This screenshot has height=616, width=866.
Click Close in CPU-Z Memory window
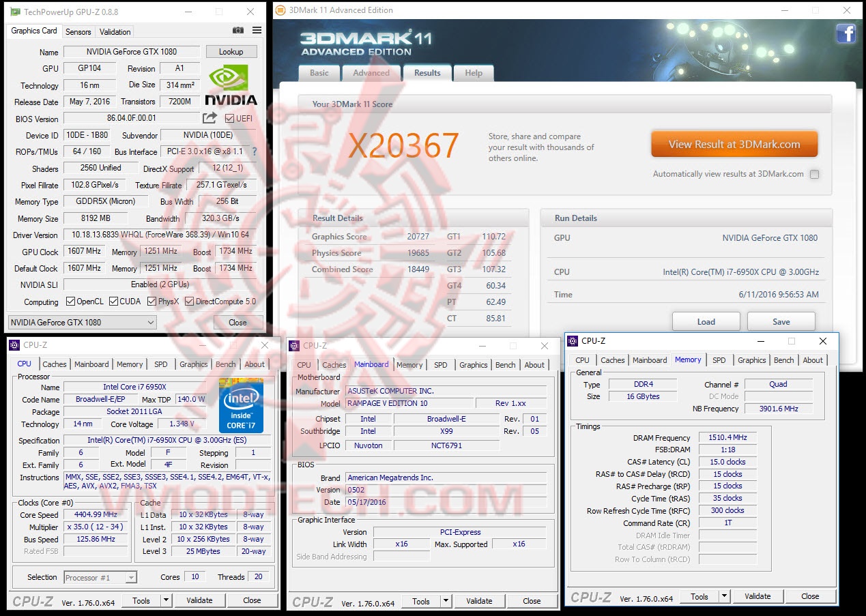810,596
